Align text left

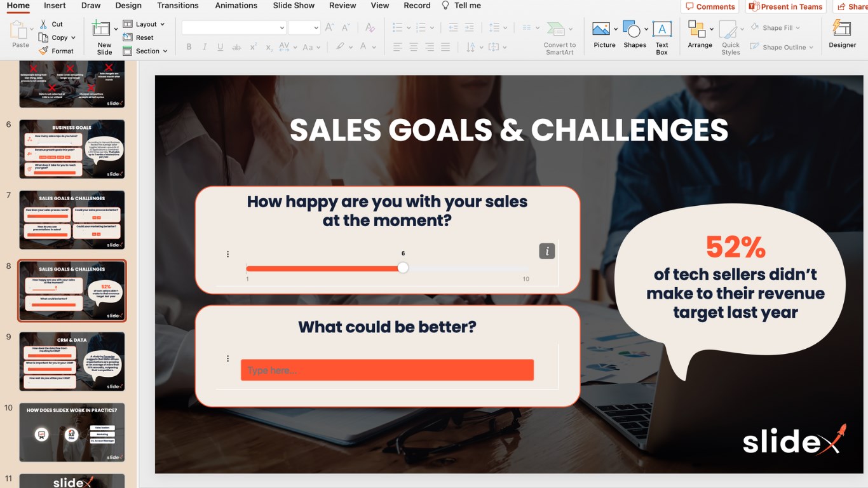tap(397, 47)
